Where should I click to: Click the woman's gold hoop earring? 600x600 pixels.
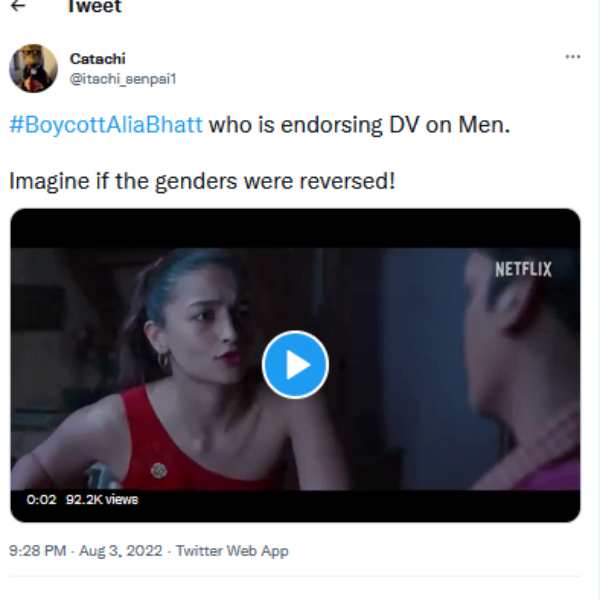[163, 360]
